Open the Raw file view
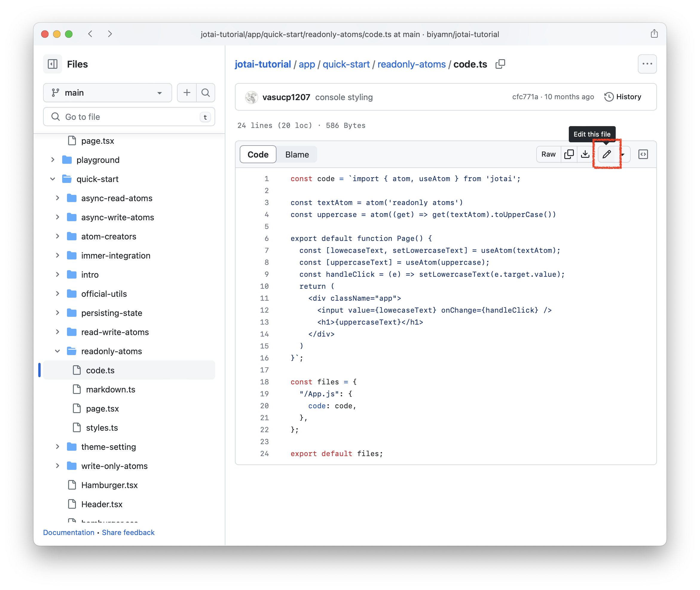This screenshot has width=700, height=590. point(548,154)
